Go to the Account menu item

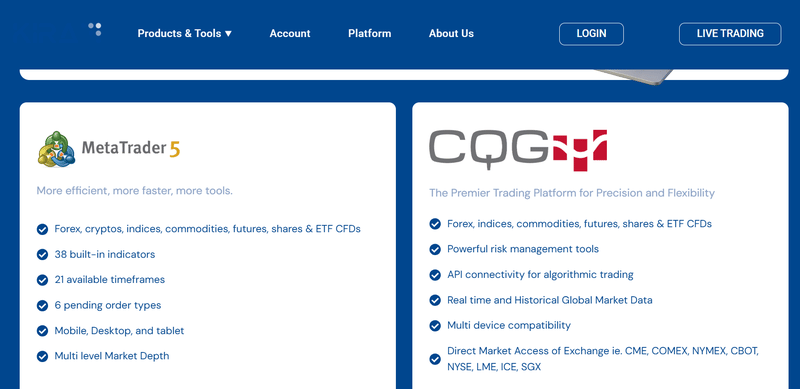(290, 34)
